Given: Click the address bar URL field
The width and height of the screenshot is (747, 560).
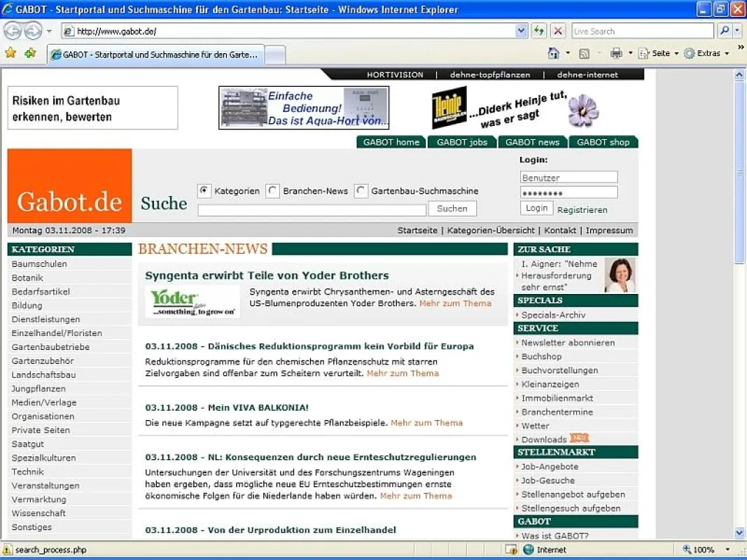Looking at the screenshot, I should (288, 31).
